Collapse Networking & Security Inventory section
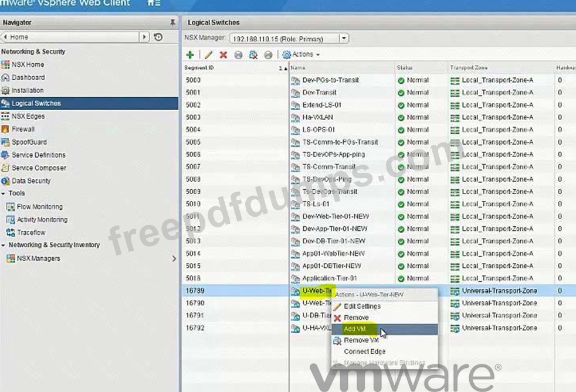 click(4, 245)
